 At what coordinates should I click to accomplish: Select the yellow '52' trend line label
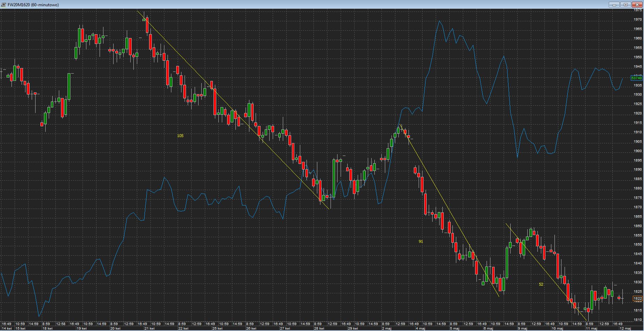click(x=541, y=284)
